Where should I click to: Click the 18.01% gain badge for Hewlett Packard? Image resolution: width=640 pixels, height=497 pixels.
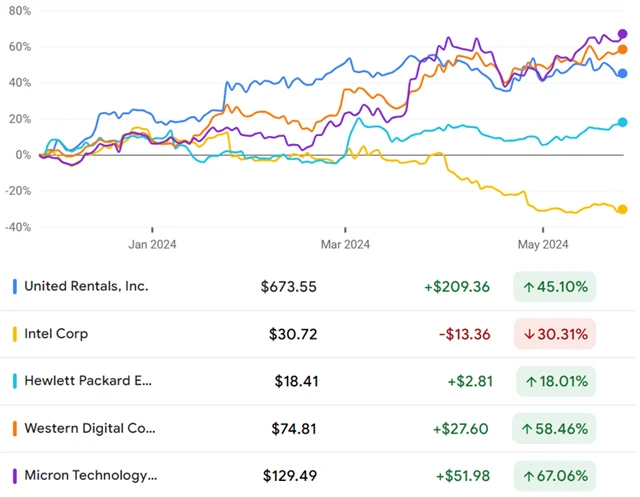[554, 381]
